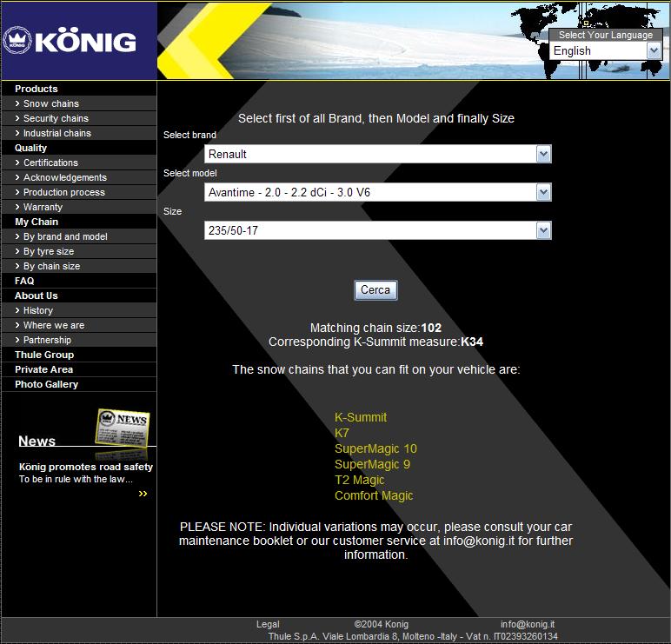Click the König logo
Screen dimensions: 671x644
pyautogui.click(x=70, y=41)
